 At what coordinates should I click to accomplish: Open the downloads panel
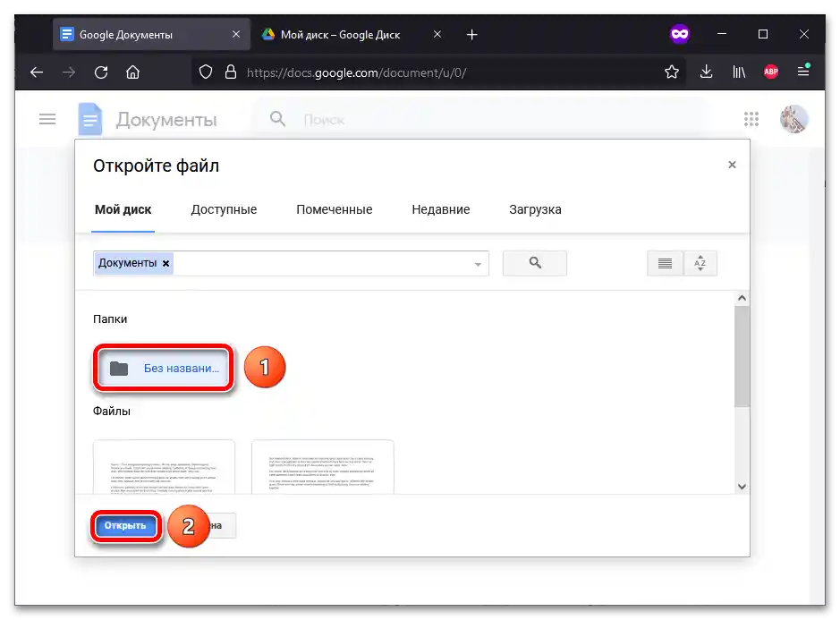(706, 72)
